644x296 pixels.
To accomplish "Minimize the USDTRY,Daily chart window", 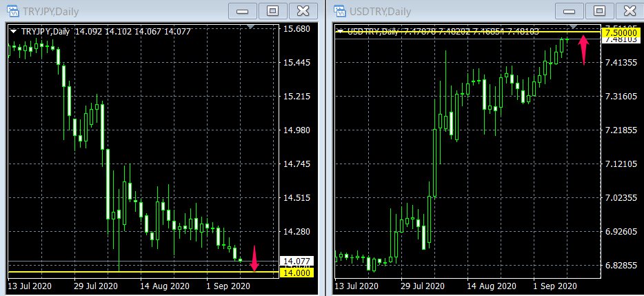I will pyautogui.click(x=570, y=11).
